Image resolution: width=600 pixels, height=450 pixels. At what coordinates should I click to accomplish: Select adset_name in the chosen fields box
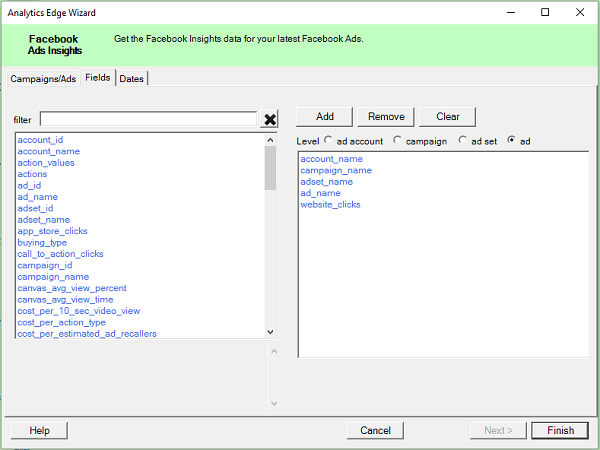coord(326,182)
